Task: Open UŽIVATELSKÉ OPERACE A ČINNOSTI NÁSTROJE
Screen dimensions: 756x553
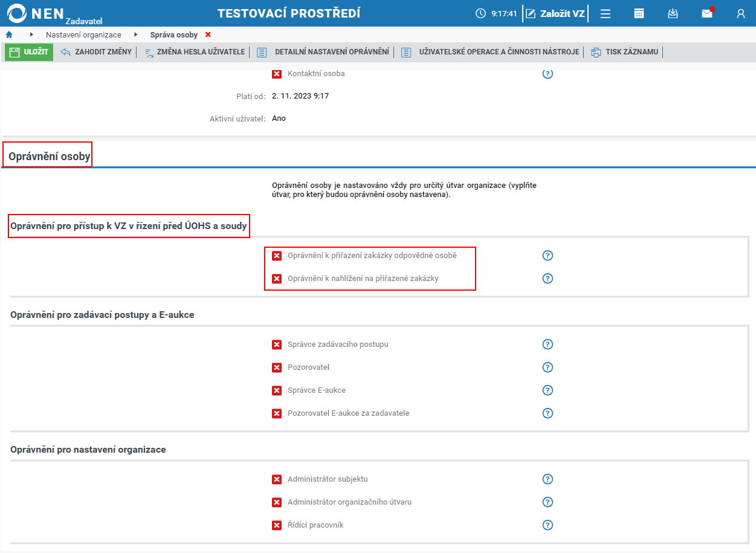Action: click(x=491, y=52)
